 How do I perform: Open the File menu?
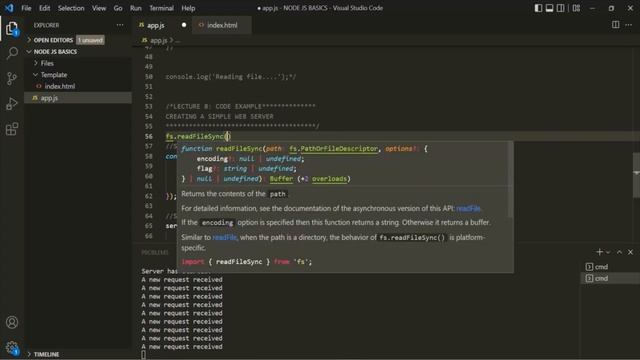coord(26,8)
